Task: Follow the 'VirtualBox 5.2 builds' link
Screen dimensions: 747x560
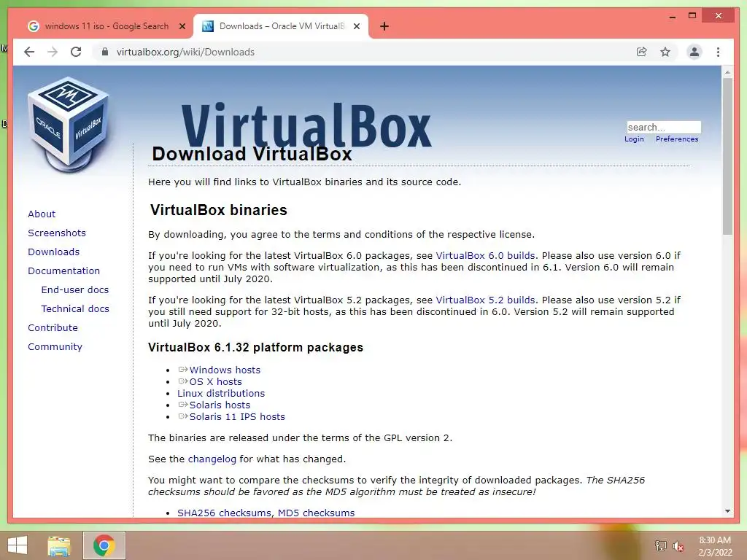Action: 485,300
